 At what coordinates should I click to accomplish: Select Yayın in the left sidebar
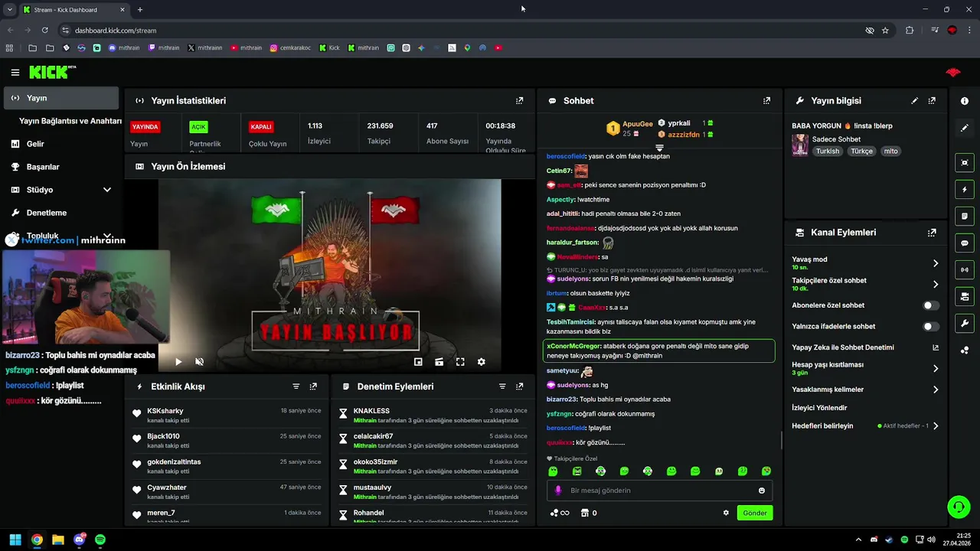click(61, 98)
